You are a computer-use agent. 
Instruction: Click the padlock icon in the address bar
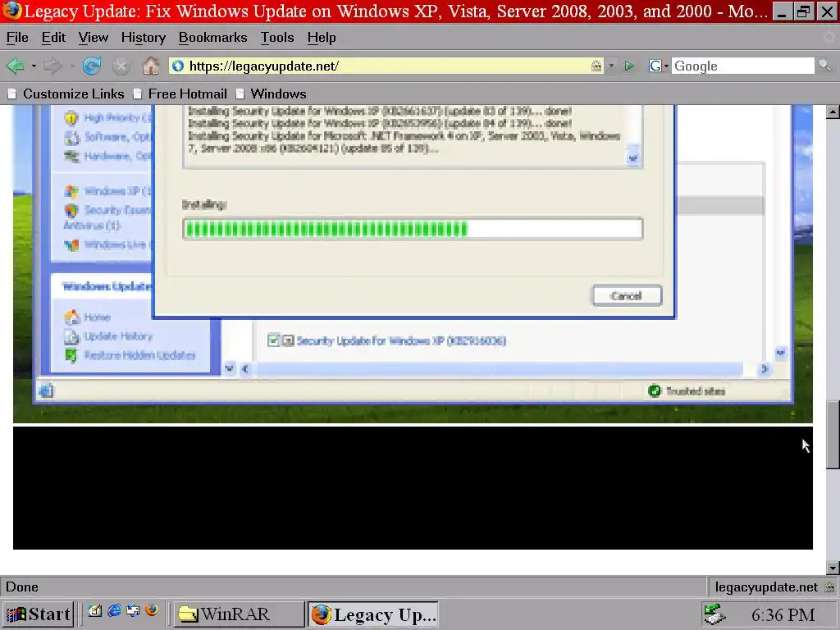click(596, 66)
